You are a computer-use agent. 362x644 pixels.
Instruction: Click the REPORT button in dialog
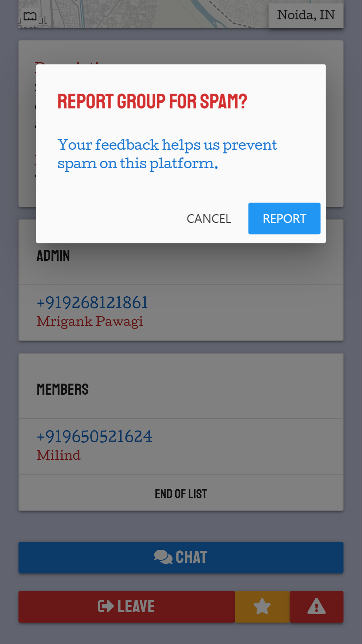284,218
